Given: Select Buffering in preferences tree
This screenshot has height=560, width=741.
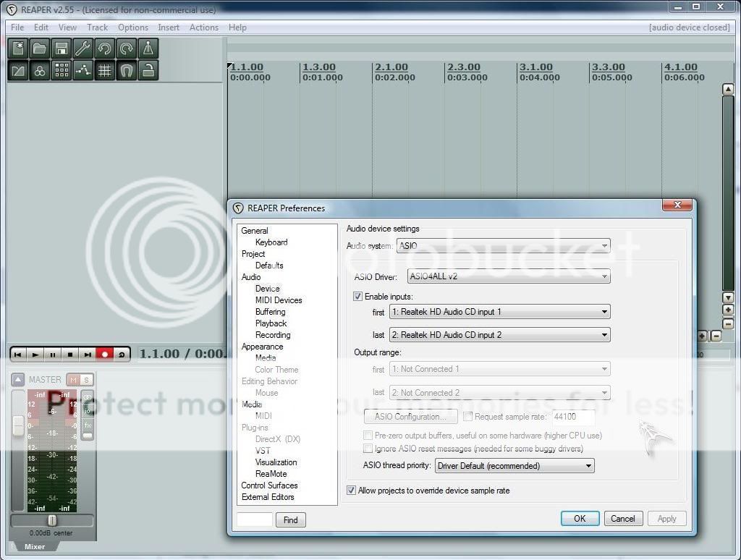Looking at the screenshot, I should coord(271,311).
